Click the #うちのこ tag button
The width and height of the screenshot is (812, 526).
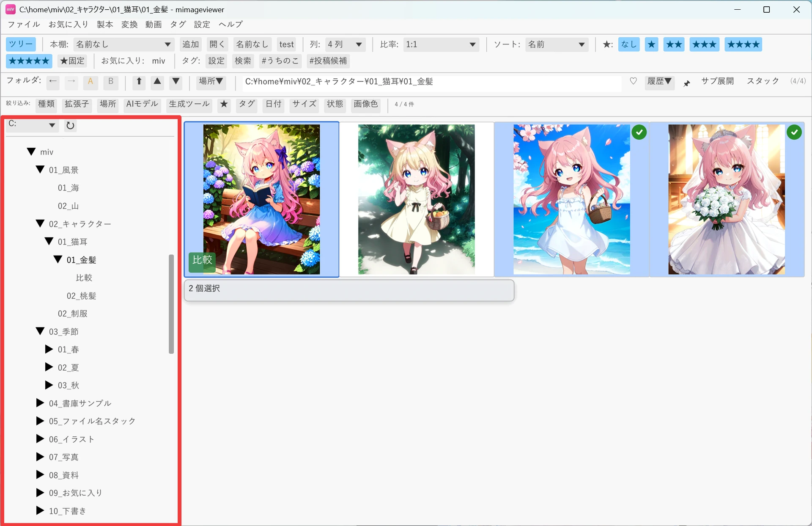tap(280, 61)
